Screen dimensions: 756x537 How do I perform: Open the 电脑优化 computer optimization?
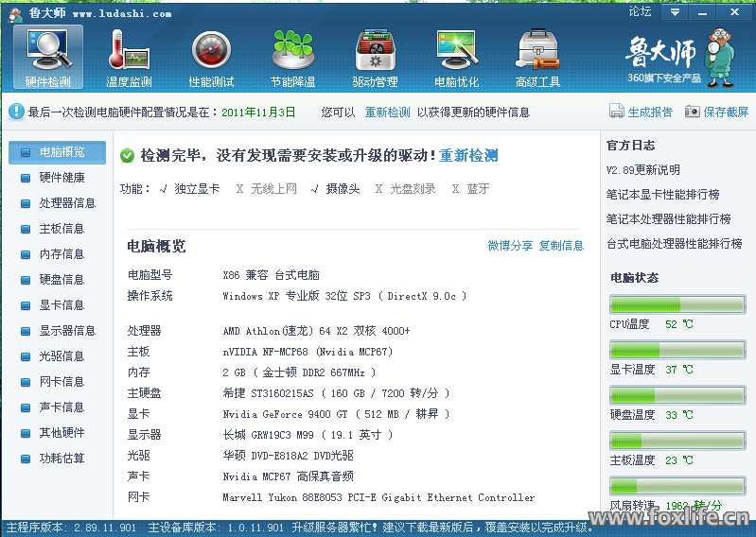[457, 58]
